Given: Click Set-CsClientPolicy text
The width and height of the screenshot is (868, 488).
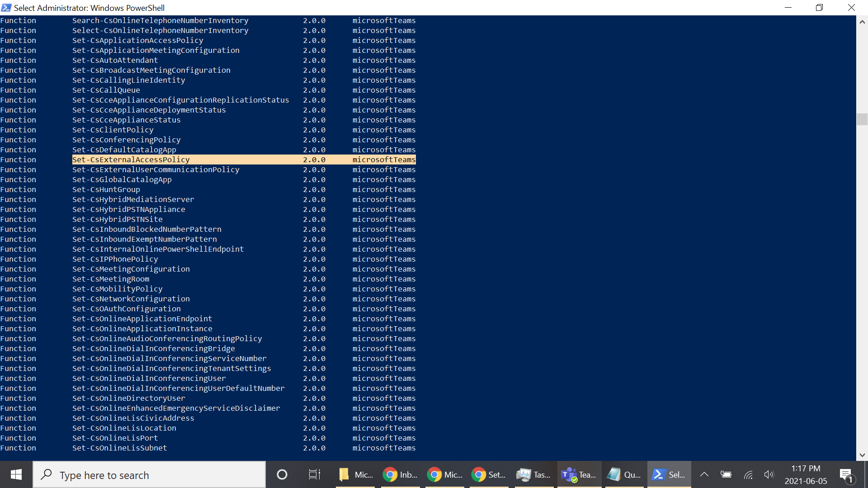Looking at the screenshot, I should 113,130.
